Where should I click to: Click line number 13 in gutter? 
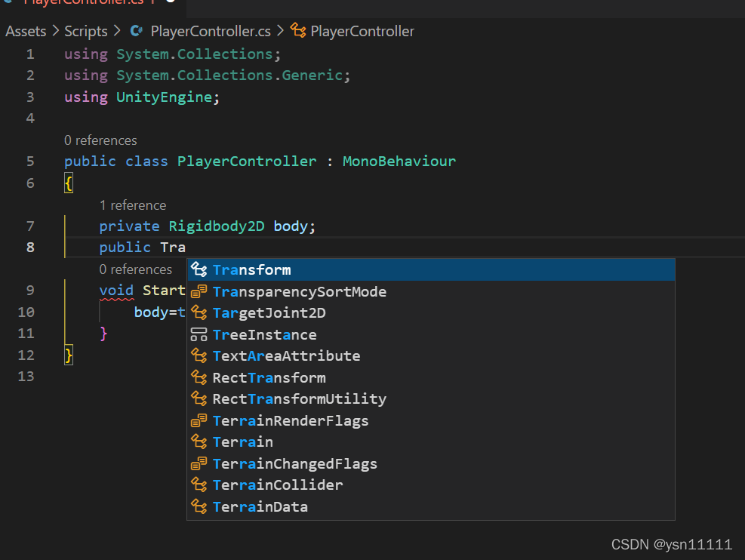click(26, 377)
